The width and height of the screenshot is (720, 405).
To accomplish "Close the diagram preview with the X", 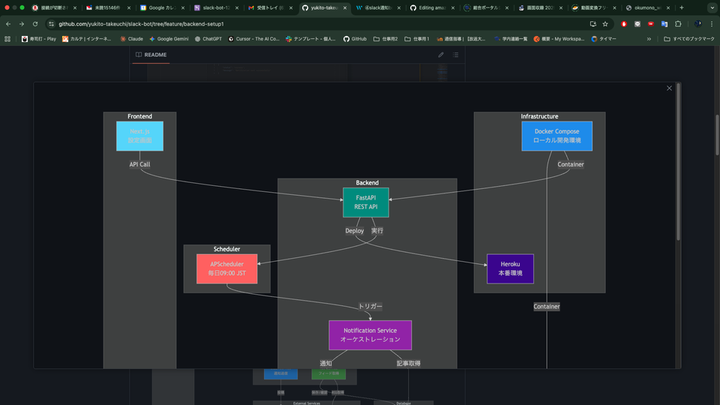I will pyautogui.click(x=669, y=89).
